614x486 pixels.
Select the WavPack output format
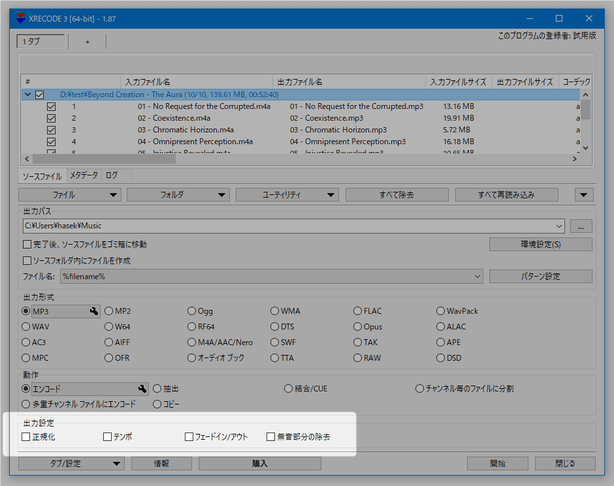tap(440, 311)
